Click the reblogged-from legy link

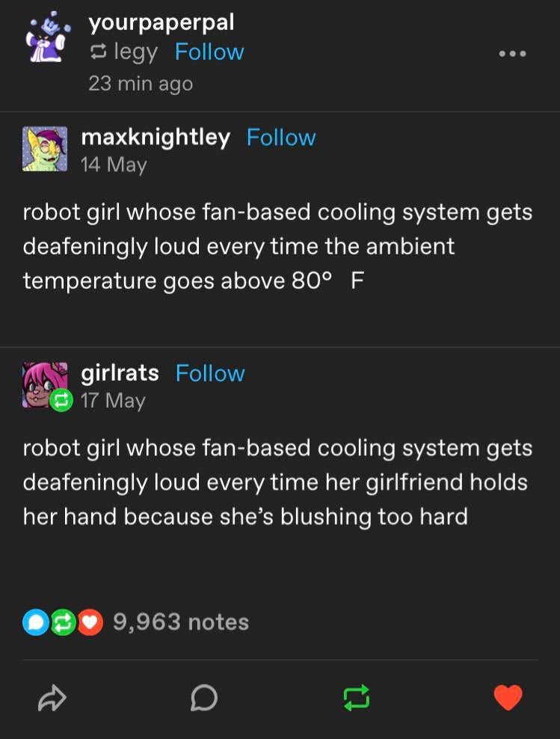click(135, 52)
